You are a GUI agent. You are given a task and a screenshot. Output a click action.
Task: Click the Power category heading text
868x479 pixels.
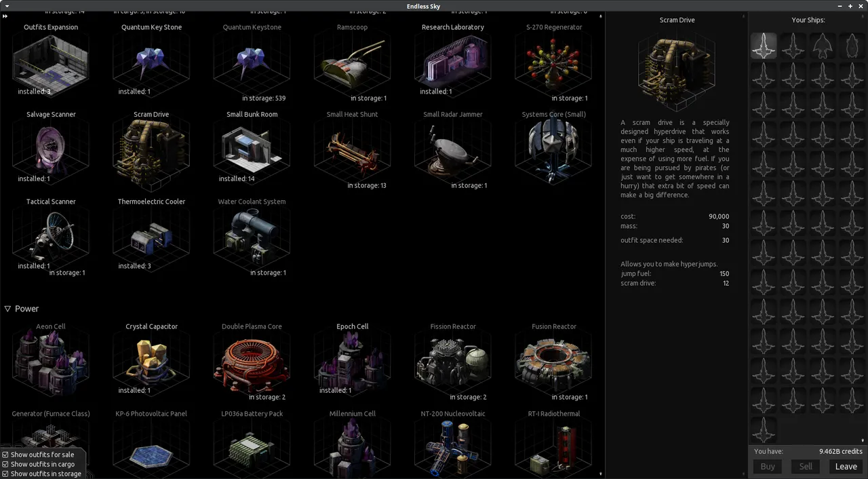(27, 309)
